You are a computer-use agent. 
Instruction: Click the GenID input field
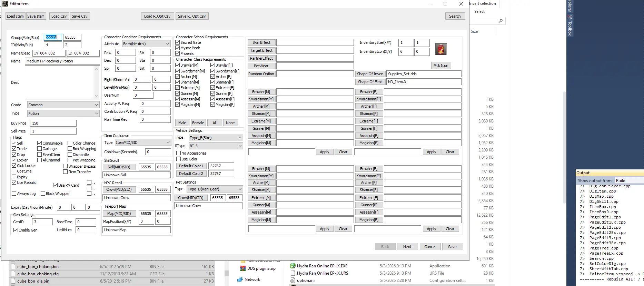tap(42, 222)
